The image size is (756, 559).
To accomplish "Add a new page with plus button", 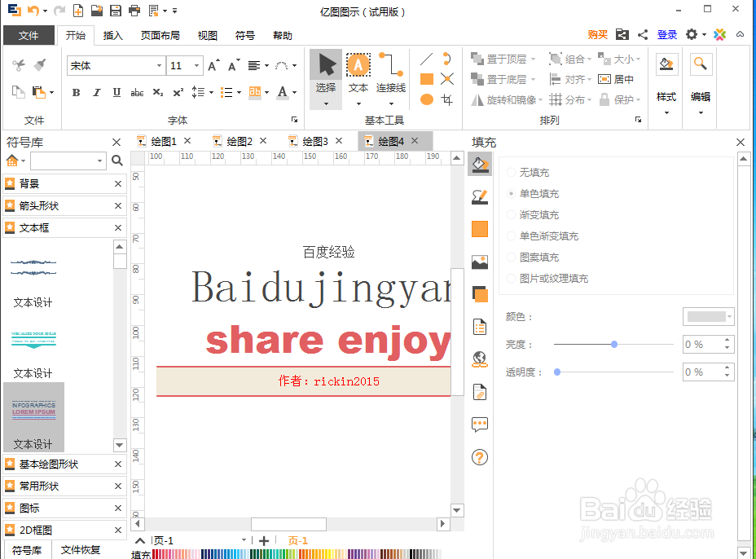I will (x=264, y=541).
